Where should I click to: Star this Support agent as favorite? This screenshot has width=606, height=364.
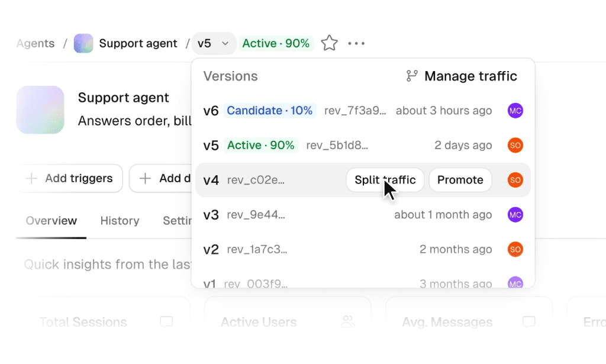pyautogui.click(x=329, y=43)
